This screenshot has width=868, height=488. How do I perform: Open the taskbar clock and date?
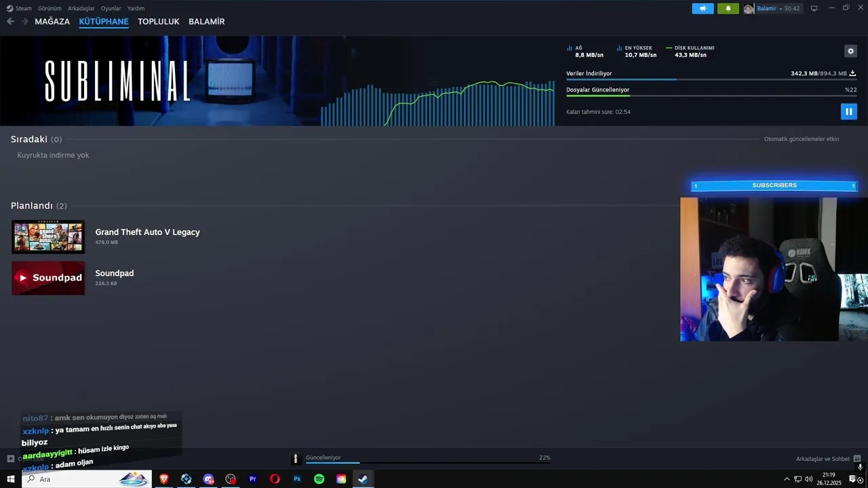point(829,479)
